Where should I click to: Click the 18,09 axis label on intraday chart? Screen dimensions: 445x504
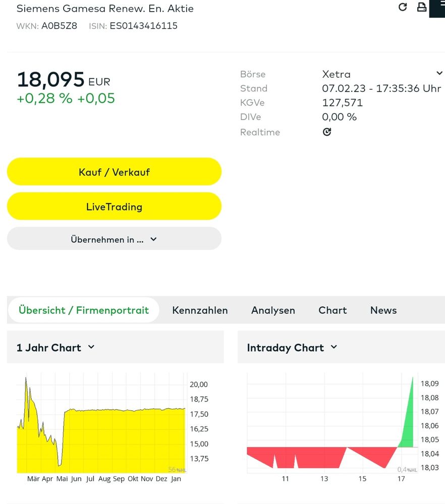coord(429,383)
